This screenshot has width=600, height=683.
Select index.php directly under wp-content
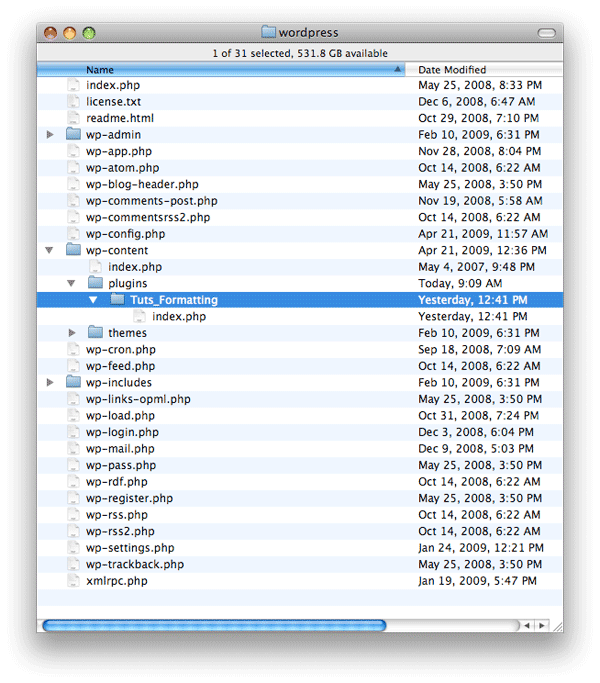[135, 267]
